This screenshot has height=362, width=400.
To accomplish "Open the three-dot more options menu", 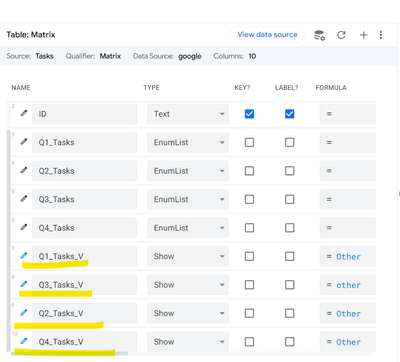I will tap(381, 35).
